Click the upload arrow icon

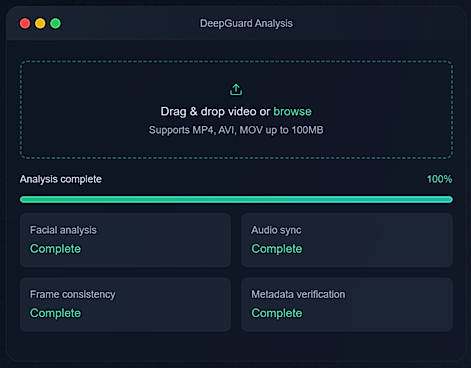coord(236,89)
